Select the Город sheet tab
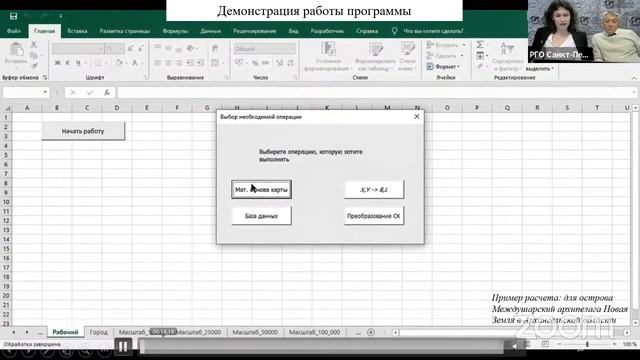 pos(98,332)
